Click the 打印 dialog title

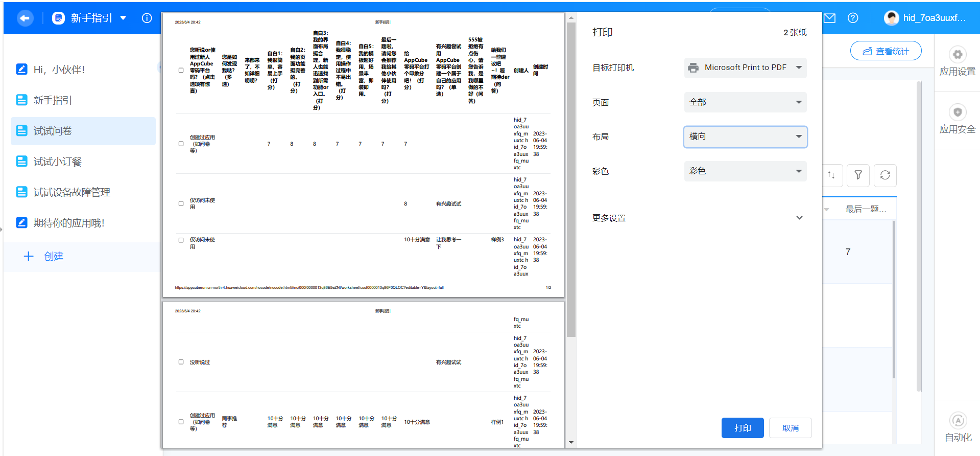pyautogui.click(x=603, y=32)
